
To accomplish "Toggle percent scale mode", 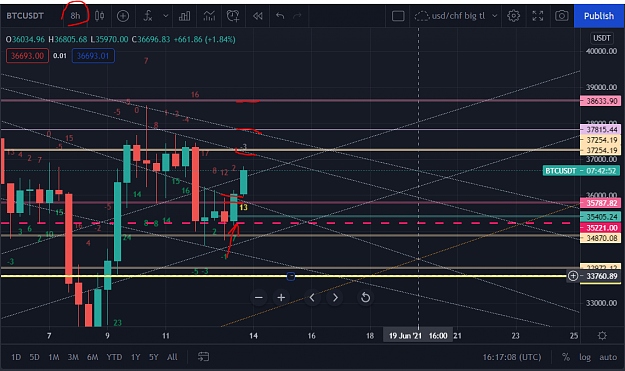I will pos(566,357).
